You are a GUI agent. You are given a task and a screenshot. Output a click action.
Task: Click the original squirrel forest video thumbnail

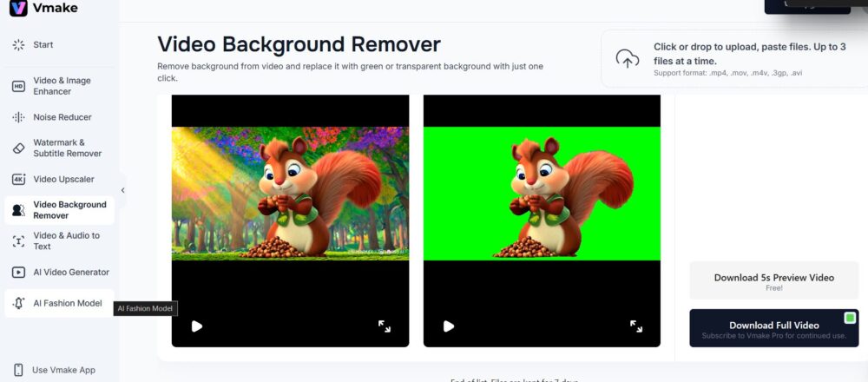(290, 194)
